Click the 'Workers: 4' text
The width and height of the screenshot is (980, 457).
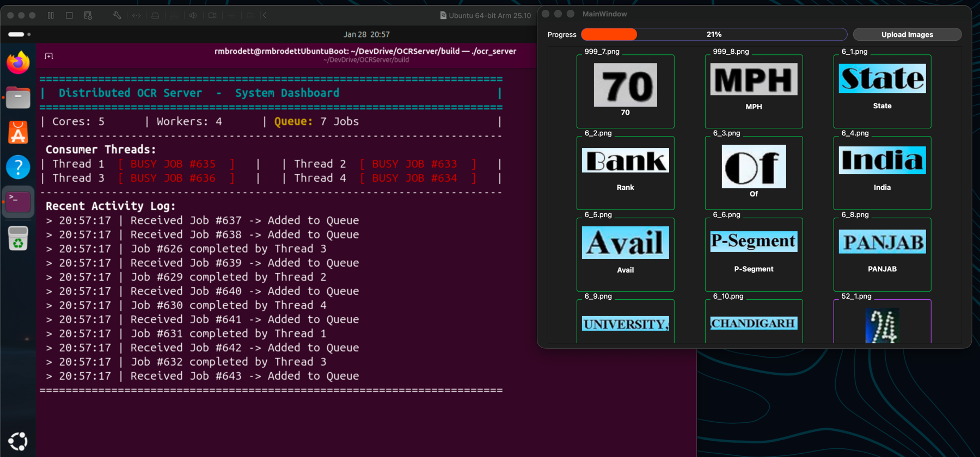pos(189,121)
